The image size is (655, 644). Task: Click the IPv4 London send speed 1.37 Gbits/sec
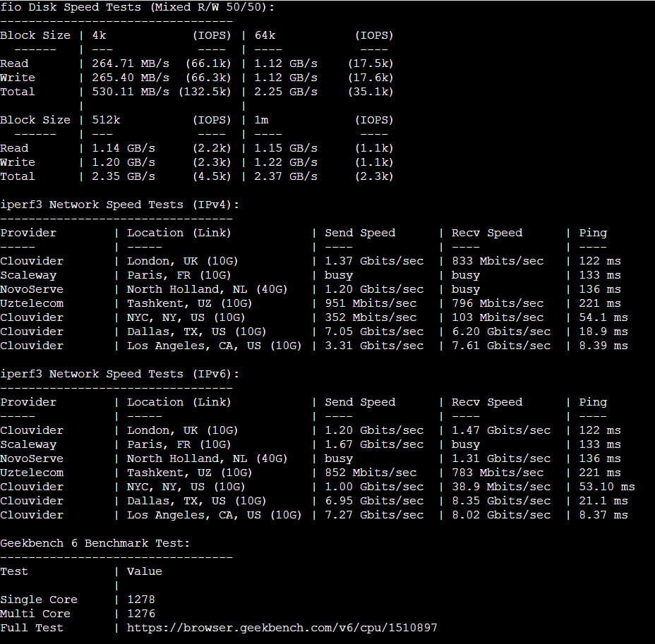tap(374, 261)
